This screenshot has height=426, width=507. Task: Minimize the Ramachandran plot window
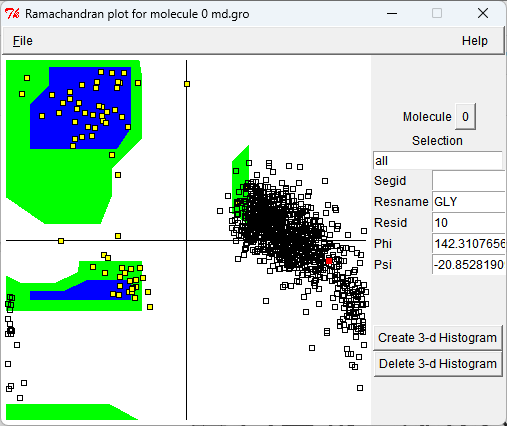point(392,14)
